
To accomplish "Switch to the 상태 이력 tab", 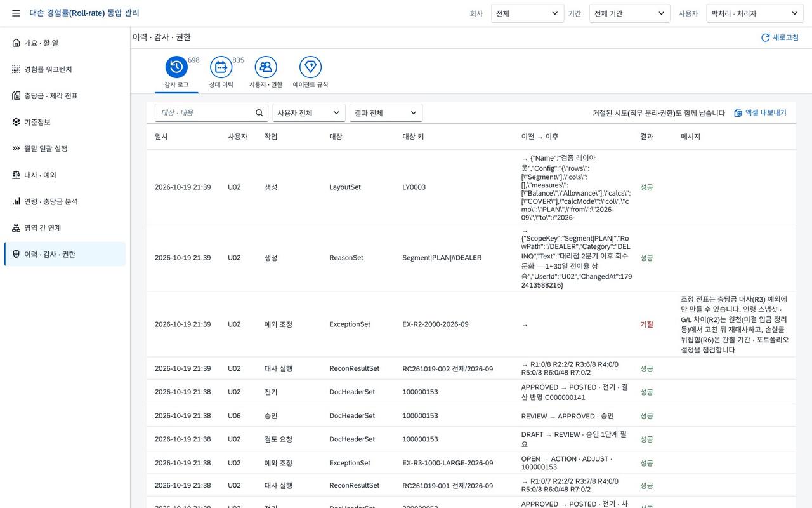I will coord(221,72).
